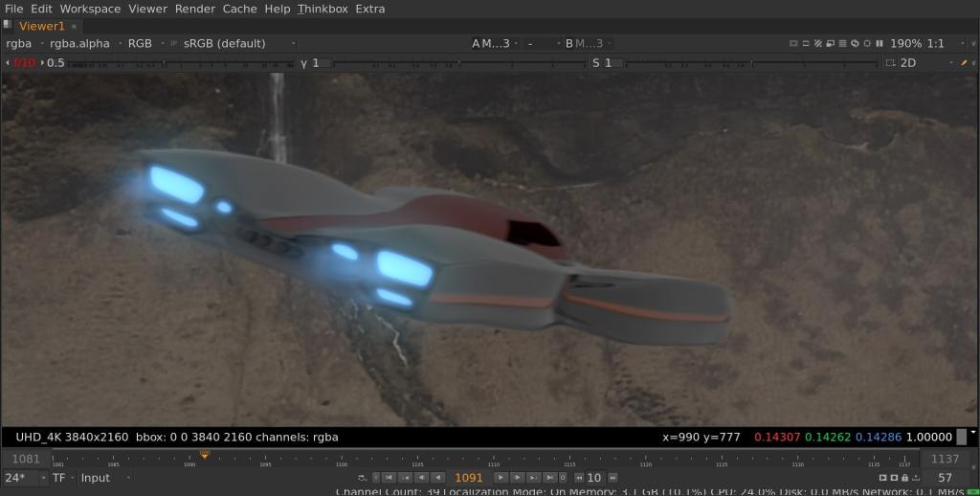The width and height of the screenshot is (980, 496).
Task: Click the current frame field showing 1091
Action: tap(469, 477)
